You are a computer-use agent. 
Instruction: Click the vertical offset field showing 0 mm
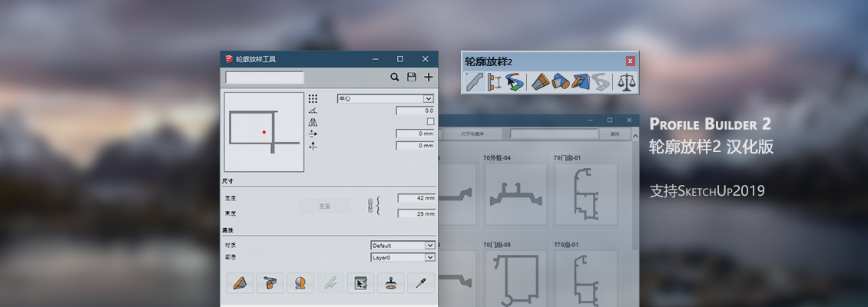click(415, 146)
